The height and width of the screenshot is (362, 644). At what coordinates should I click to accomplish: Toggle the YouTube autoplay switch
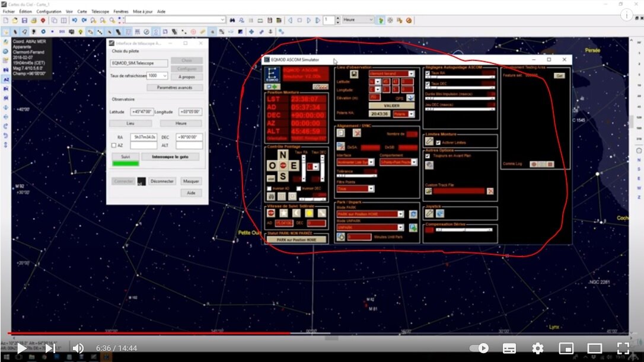pyautogui.click(x=479, y=348)
